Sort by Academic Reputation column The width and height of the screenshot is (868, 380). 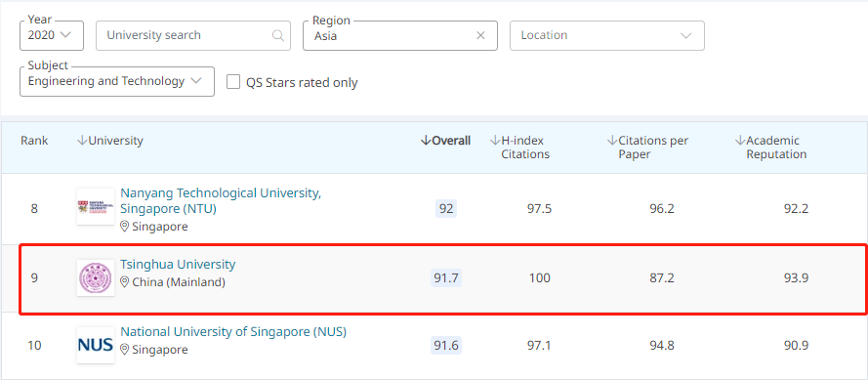[x=770, y=148]
